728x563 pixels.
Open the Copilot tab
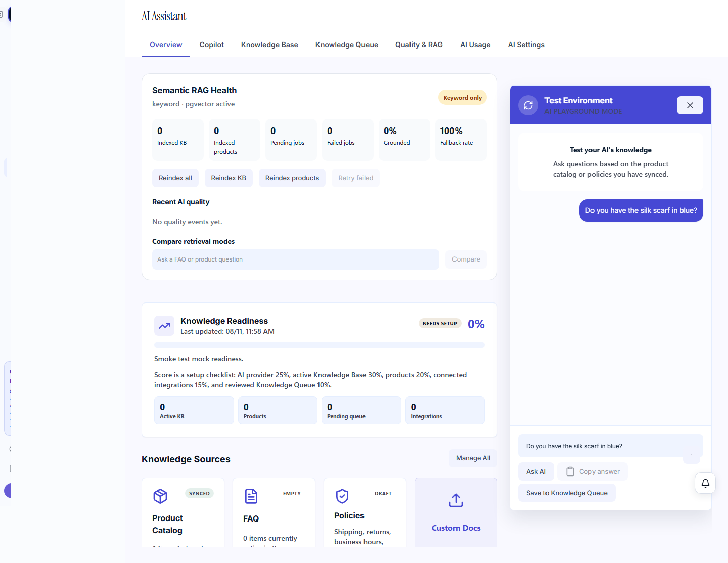point(212,45)
